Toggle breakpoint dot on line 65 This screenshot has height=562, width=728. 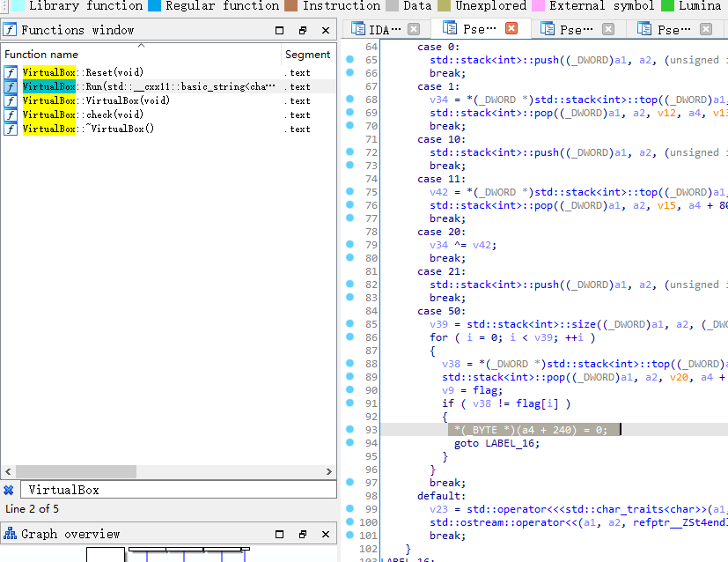(349, 59)
